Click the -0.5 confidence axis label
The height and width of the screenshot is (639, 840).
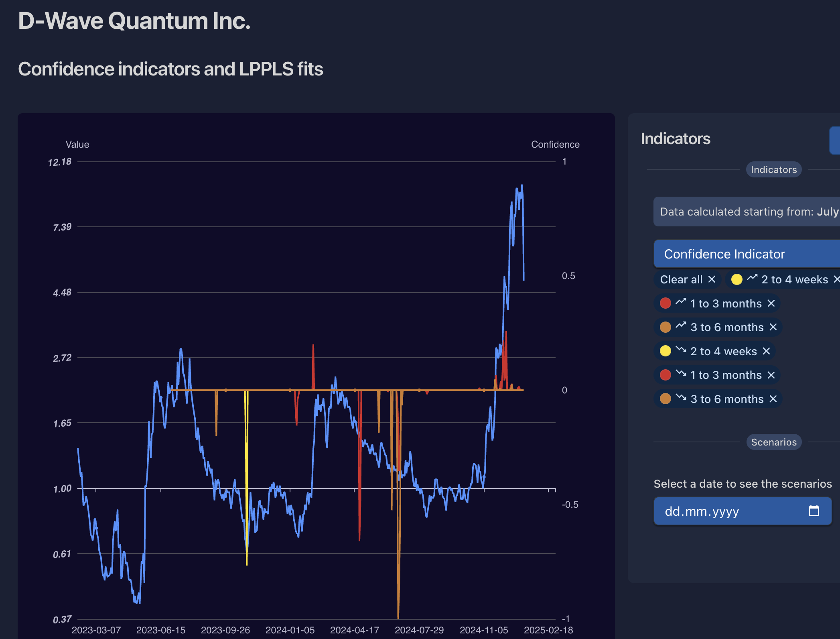pyautogui.click(x=570, y=505)
